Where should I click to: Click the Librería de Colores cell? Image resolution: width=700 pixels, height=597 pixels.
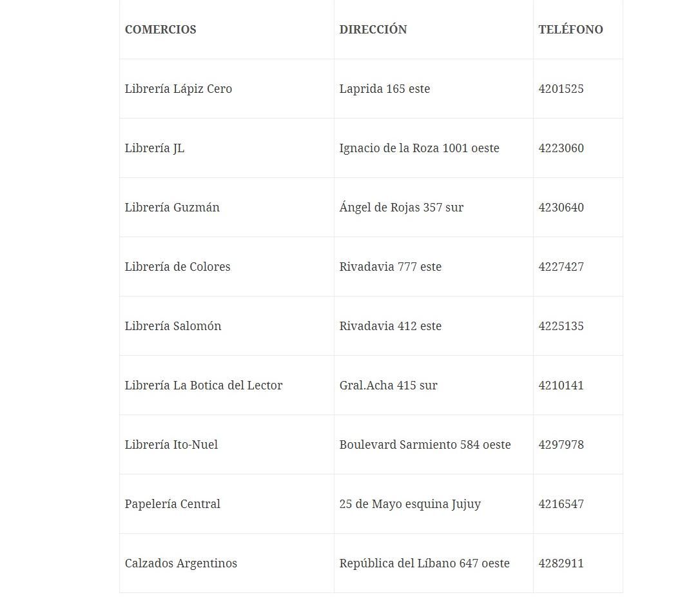[177, 267]
